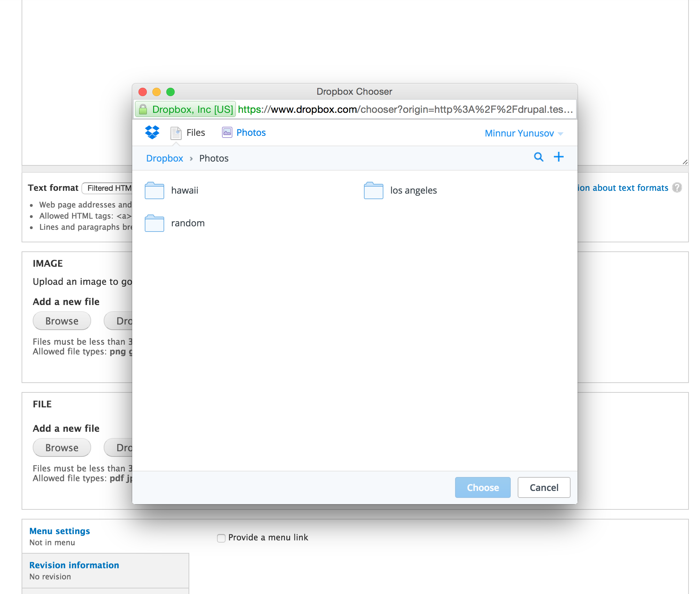The image size is (700, 594).
Task: Open the hawaii folder
Action: click(185, 190)
